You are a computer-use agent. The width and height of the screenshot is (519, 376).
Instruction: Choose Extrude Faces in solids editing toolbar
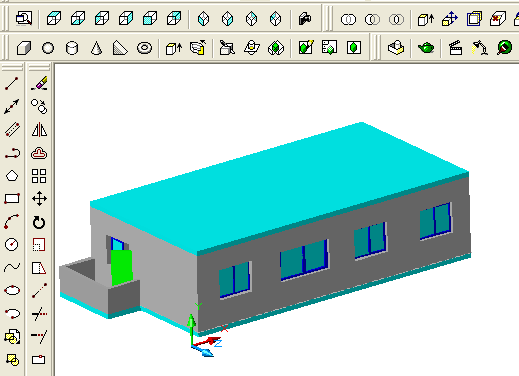point(426,19)
